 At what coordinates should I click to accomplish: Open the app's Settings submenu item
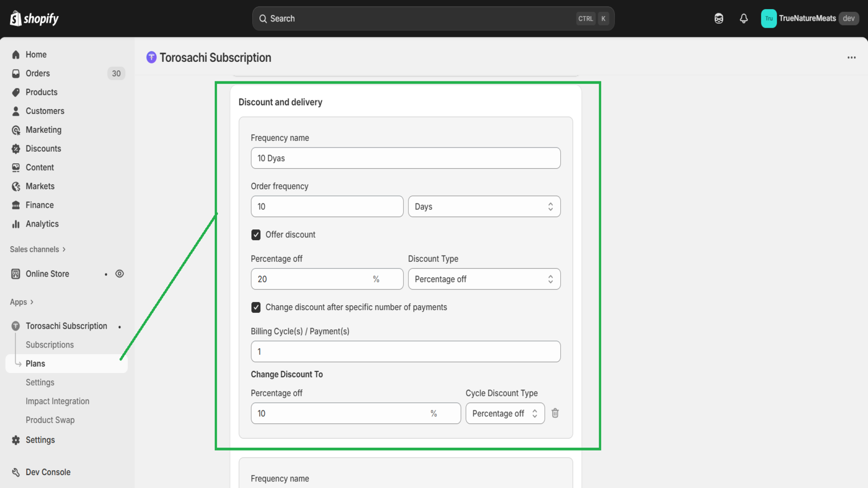click(x=40, y=382)
